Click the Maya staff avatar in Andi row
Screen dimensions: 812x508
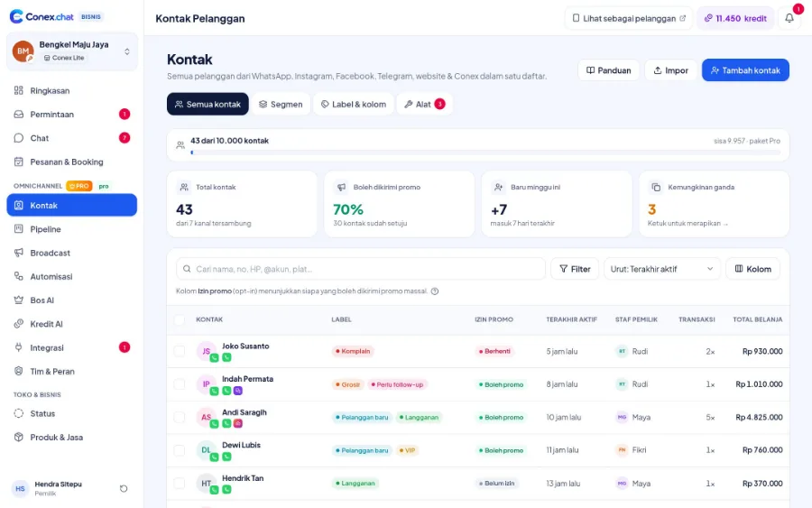coord(622,418)
